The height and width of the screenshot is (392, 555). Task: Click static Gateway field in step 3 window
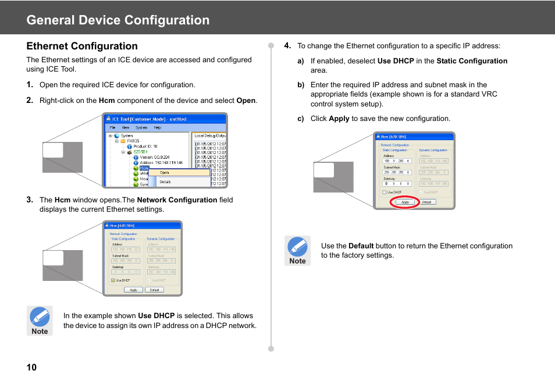coord(126,272)
